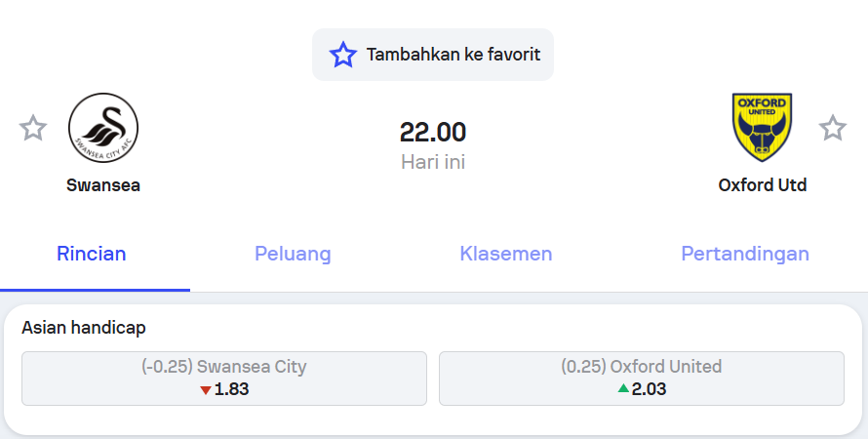Click the green up arrow odds indicator

pos(623,389)
